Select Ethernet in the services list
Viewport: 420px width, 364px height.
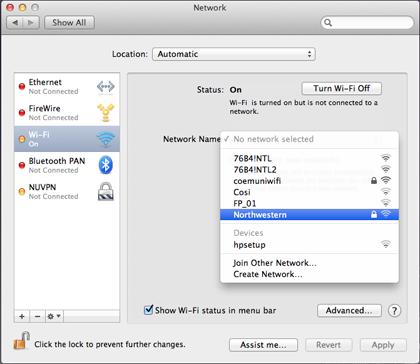(67, 87)
